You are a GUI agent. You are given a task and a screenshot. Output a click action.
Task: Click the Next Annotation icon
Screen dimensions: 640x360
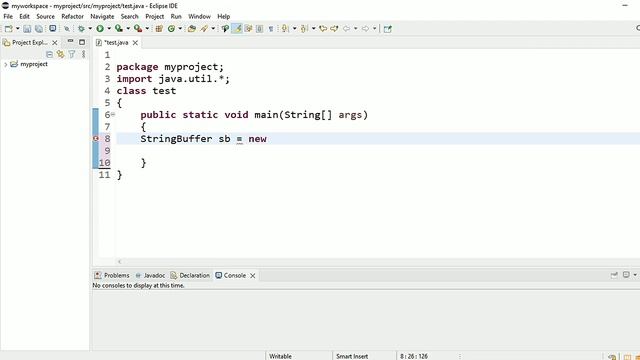click(x=285, y=29)
